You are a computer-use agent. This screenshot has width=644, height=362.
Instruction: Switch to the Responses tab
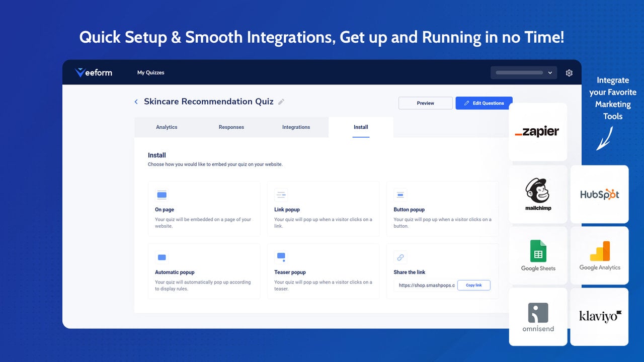(231, 127)
